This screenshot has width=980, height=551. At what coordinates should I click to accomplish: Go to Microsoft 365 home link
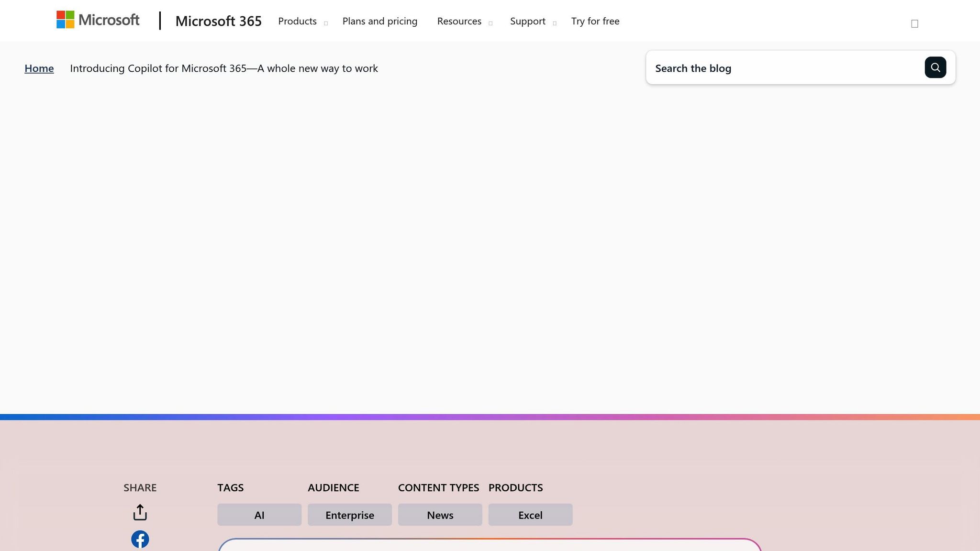(218, 21)
